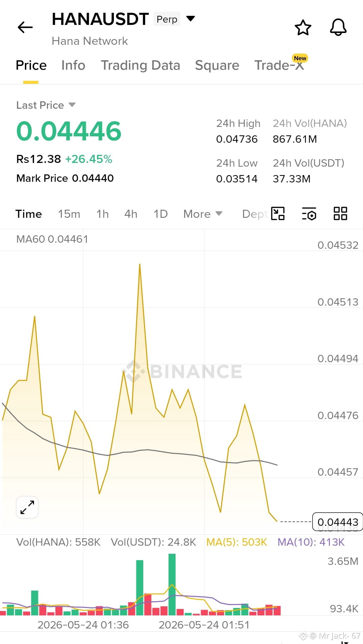Screen dimensions: 363x644
Task: Select the 1D interval
Action: [161, 214]
